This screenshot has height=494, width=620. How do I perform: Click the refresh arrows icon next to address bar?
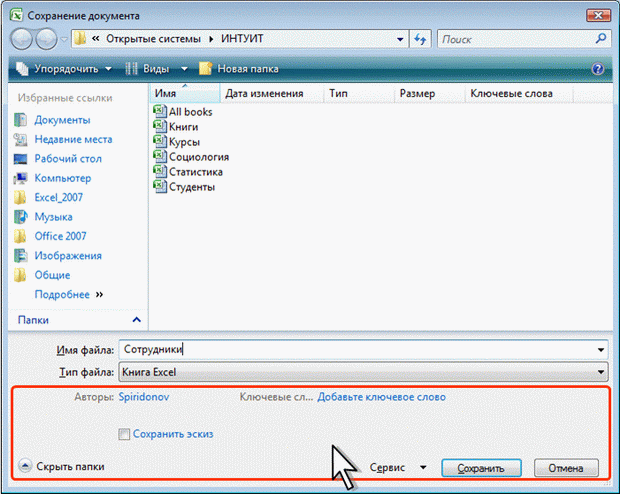[x=419, y=39]
